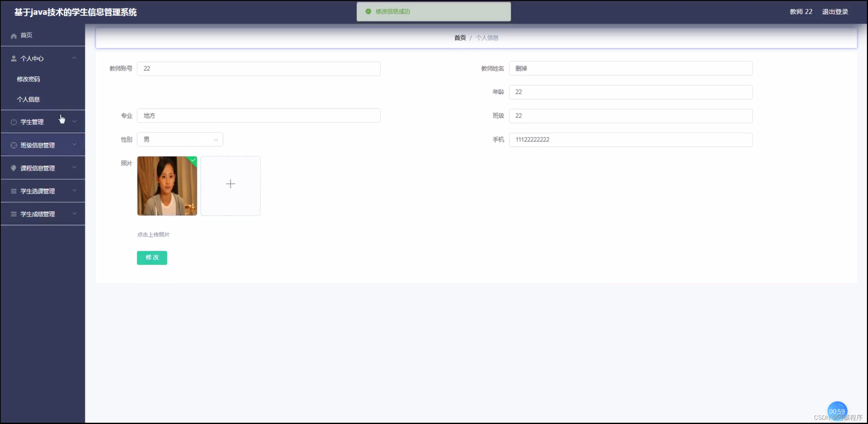Open 修改密码 from the sidebar menu
This screenshot has height=424, width=868.
(29, 79)
